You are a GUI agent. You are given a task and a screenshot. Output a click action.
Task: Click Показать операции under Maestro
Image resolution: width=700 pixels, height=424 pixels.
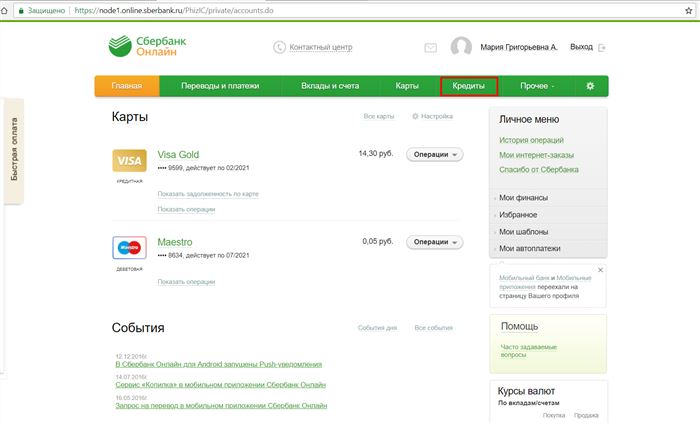click(x=186, y=282)
